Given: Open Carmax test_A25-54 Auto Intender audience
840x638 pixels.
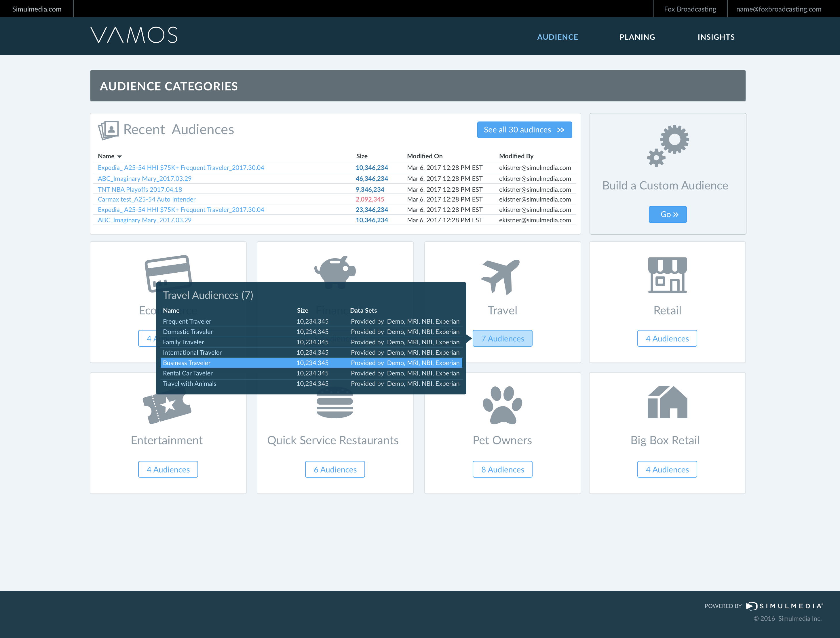Looking at the screenshot, I should pyautogui.click(x=147, y=199).
